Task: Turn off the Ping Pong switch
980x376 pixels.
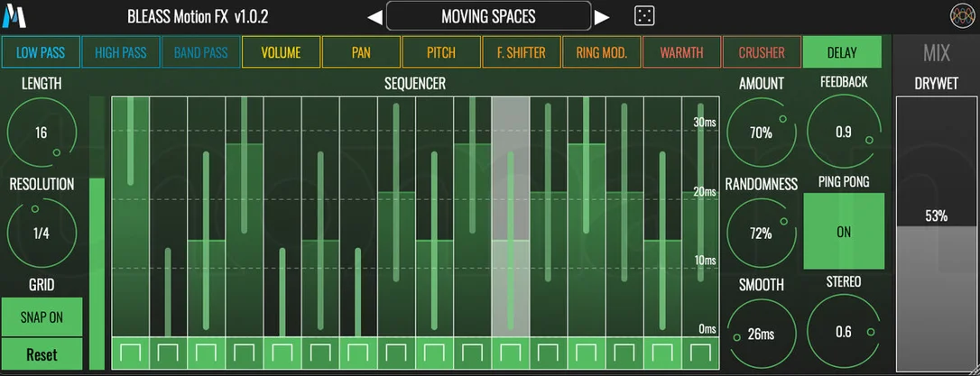Action: 844,231
